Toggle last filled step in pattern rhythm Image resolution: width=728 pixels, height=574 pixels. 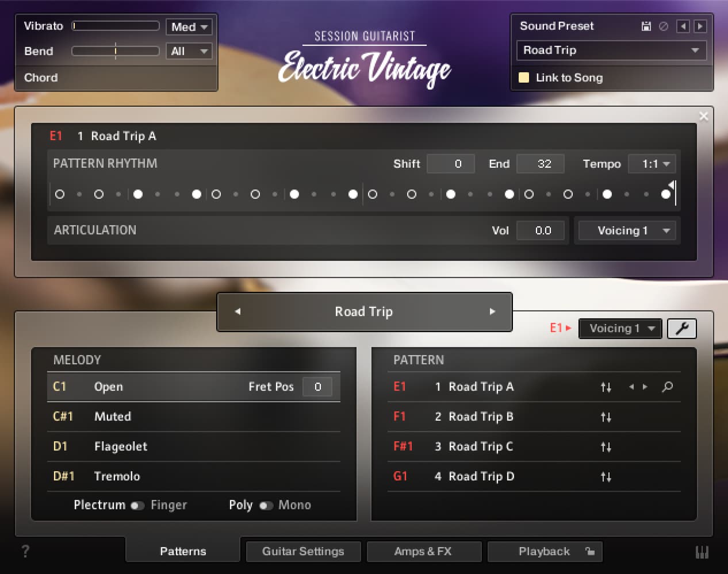[x=666, y=194]
